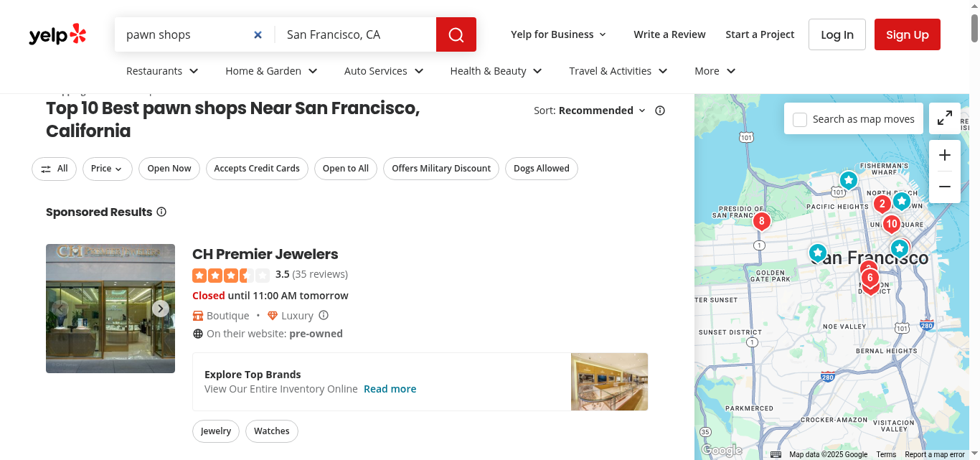Click the Log In button
This screenshot has width=980, height=460.
pos(837,34)
